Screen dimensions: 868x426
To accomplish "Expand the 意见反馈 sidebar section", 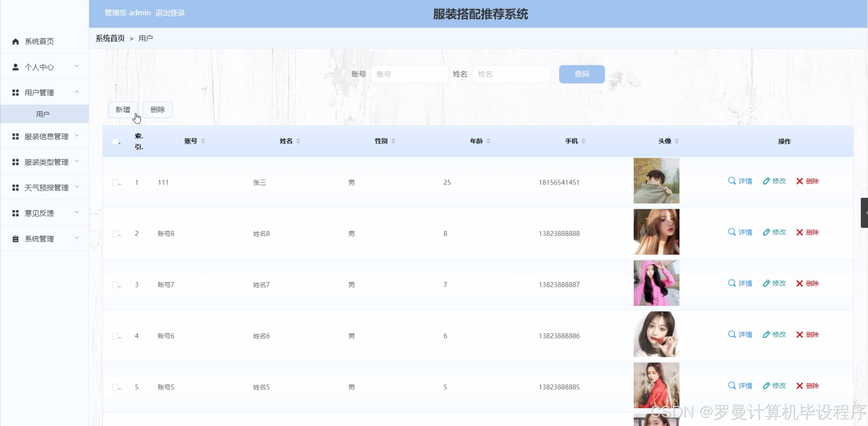I will pos(39,213).
